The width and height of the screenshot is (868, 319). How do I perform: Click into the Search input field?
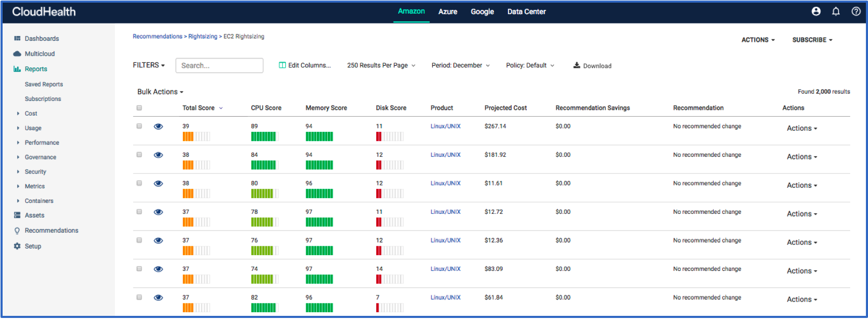(219, 65)
